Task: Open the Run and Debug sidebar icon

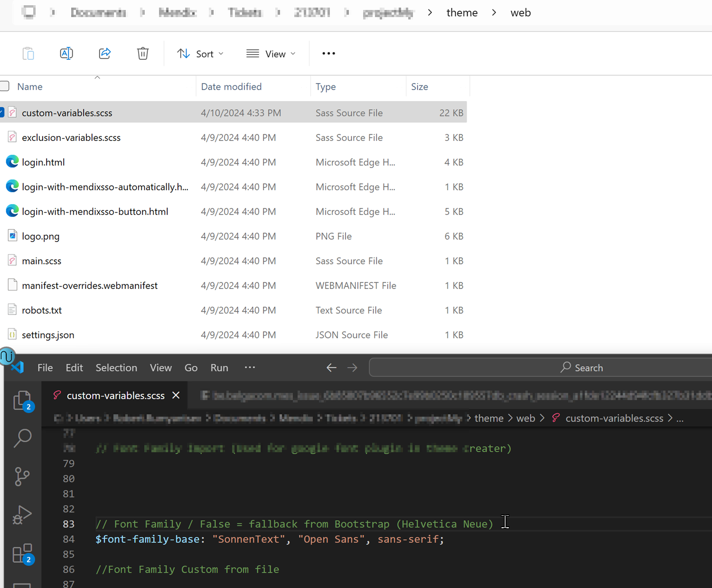Action: [22, 514]
